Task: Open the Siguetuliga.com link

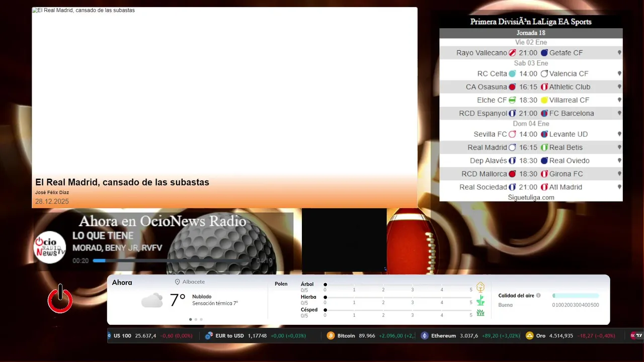Action: pos(531,198)
